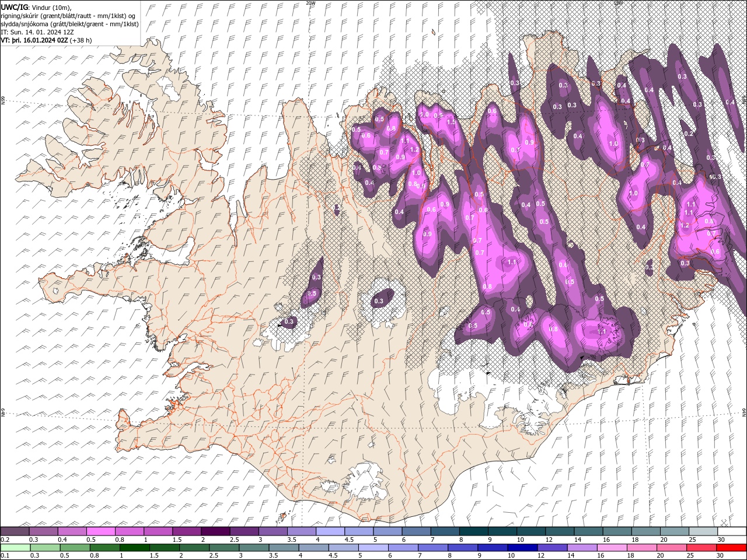This screenshot has height=560, width=747.
Task: Click the '0.1' label of the rain scale
Action: coord(5,556)
